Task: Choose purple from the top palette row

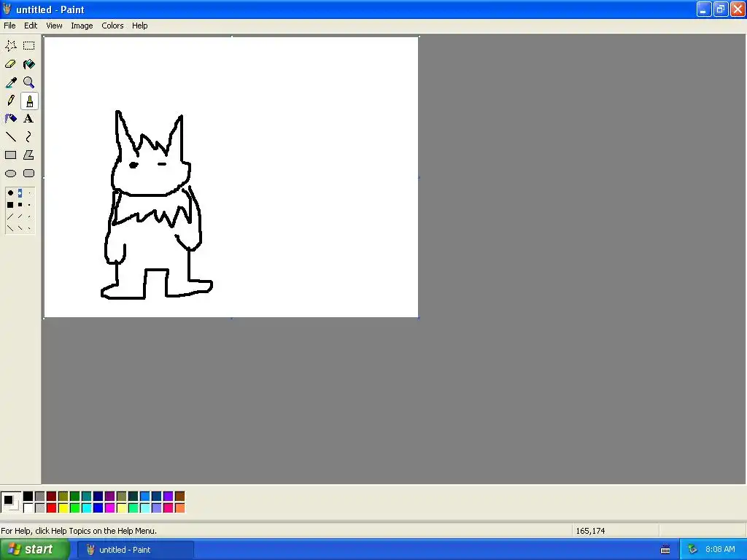Action: pyautogui.click(x=109, y=497)
